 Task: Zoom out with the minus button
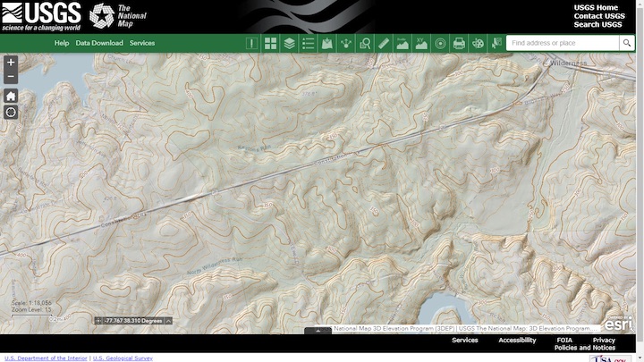coord(11,77)
